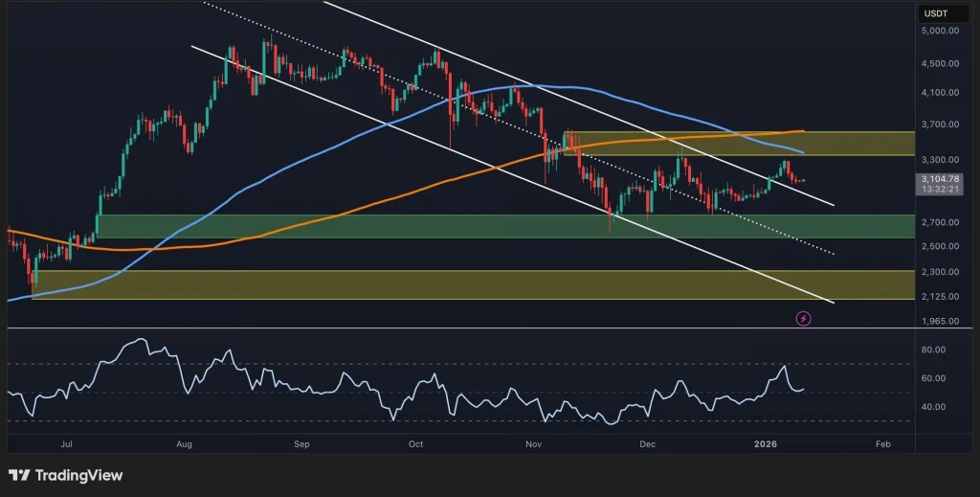Click the TradingView logo

pyautogui.click(x=66, y=476)
